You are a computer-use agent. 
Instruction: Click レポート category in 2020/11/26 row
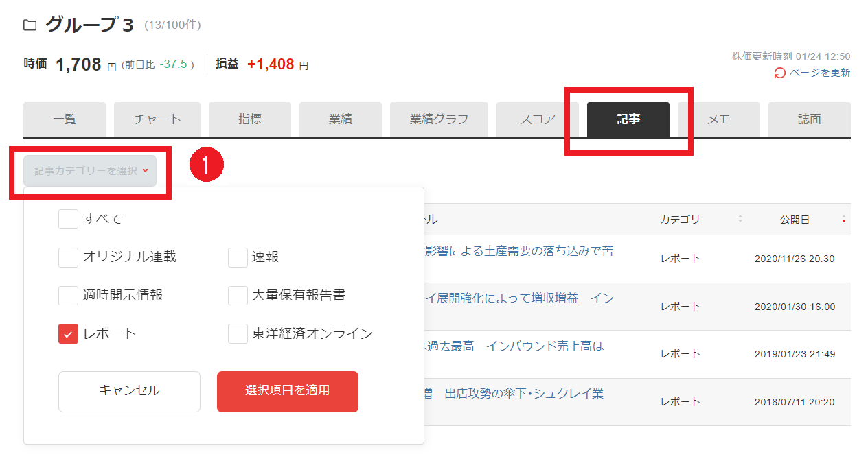pos(681,259)
